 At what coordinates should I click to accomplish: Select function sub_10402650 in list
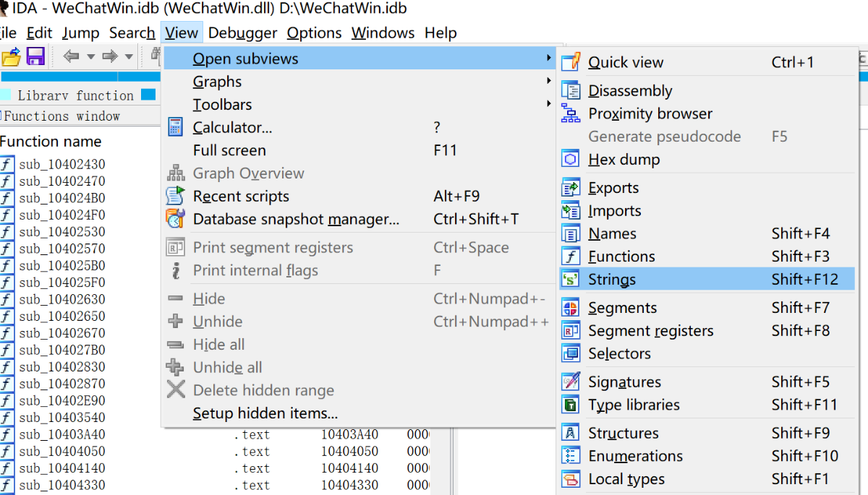pyautogui.click(x=62, y=317)
